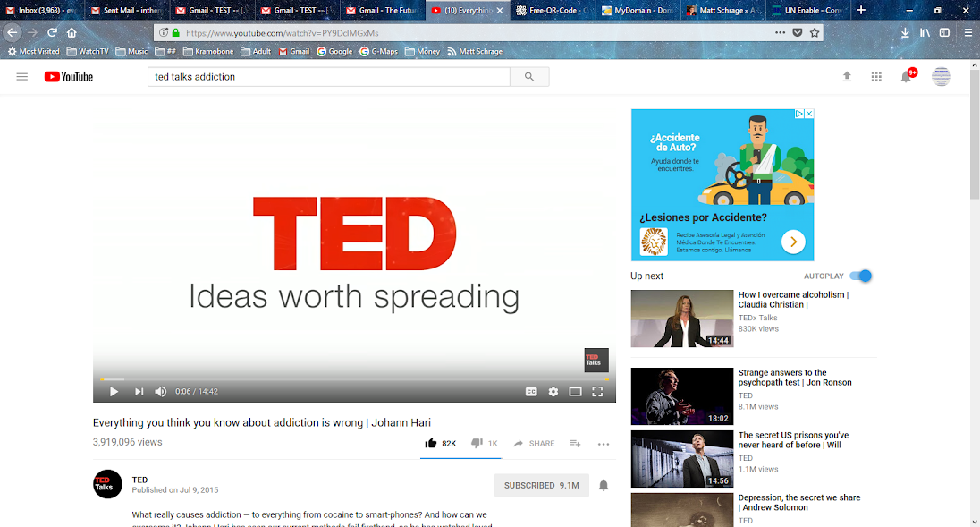Switch to the MyDomain tab
The height and width of the screenshot is (527, 980).
pyautogui.click(x=638, y=10)
